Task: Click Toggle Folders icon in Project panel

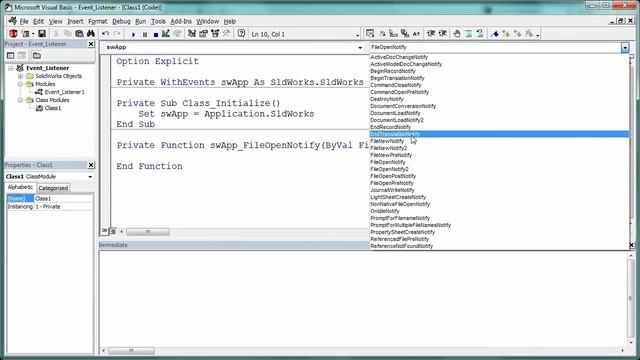Action: [37, 56]
